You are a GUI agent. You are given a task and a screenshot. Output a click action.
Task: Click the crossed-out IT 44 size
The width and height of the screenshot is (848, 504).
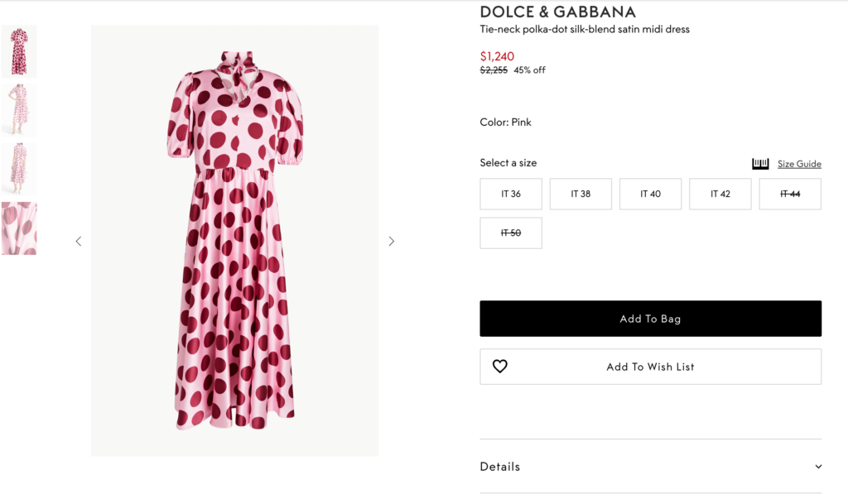[x=789, y=194]
